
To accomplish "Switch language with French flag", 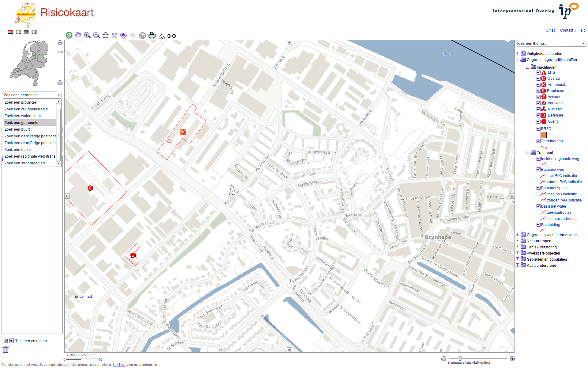I will [x=34, y=32].
